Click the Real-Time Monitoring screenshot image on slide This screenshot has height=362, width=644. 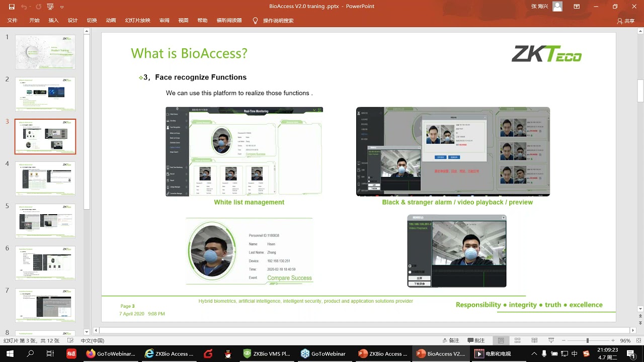click(x=244, y=151)
